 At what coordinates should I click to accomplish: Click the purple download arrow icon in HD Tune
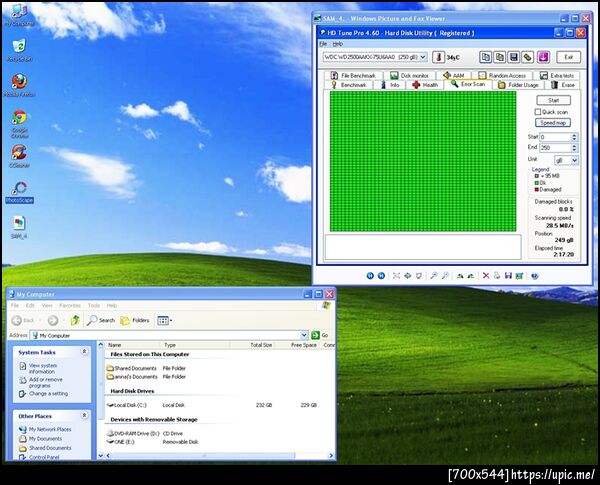point(543,57)
